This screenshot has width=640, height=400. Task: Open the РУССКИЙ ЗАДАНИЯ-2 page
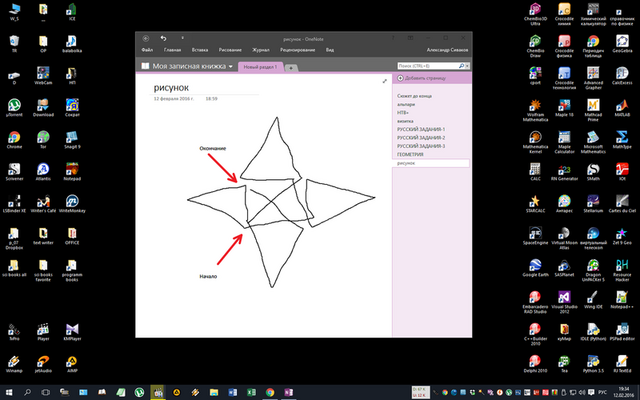421,138
